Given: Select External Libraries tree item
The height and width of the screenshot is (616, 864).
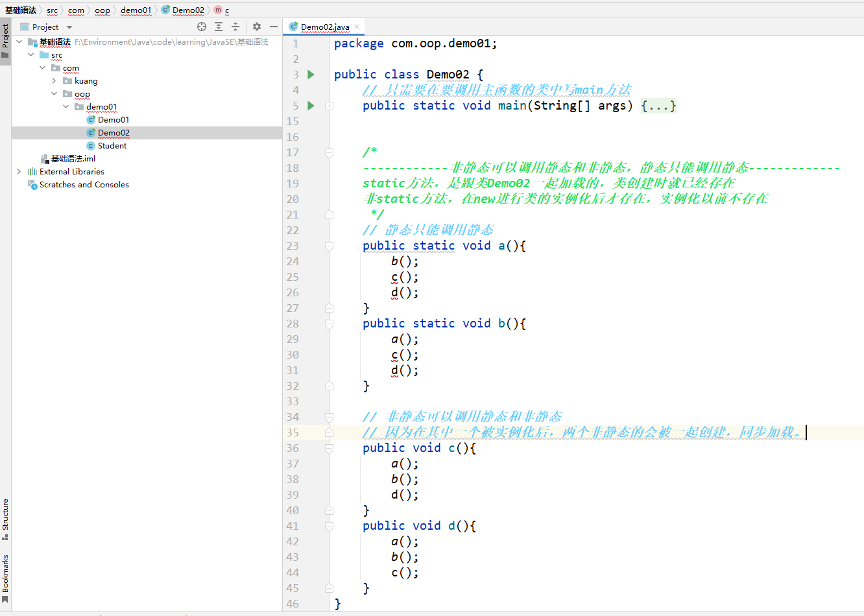Looking at the screenshot, I should point(66,172).
